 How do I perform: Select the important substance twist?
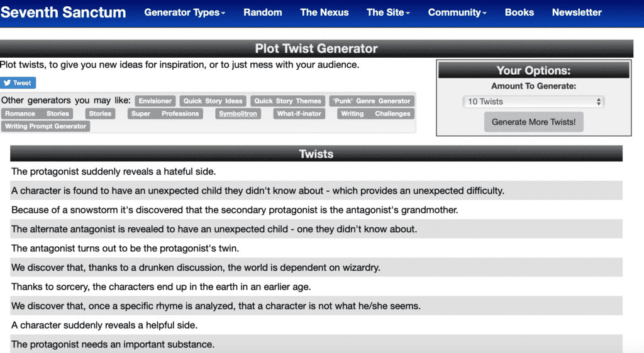(x=316, y=344)
